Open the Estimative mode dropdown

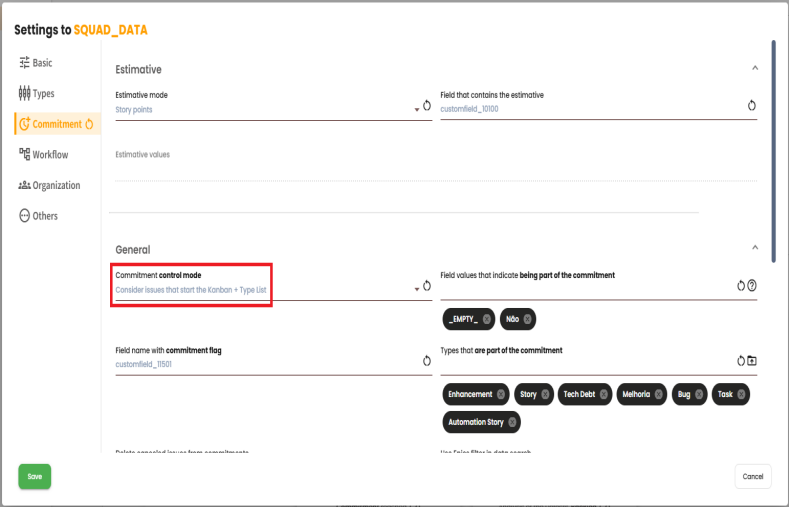(416, 110)
